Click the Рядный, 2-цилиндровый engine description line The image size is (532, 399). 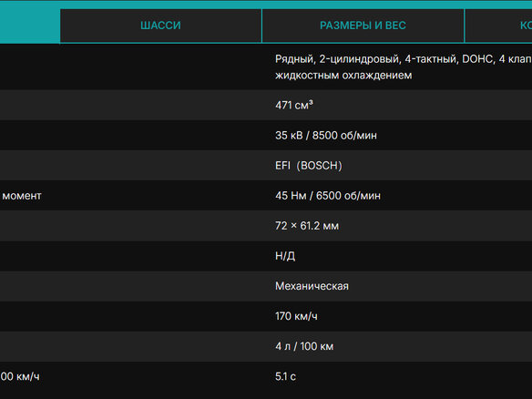coord(404,59)
